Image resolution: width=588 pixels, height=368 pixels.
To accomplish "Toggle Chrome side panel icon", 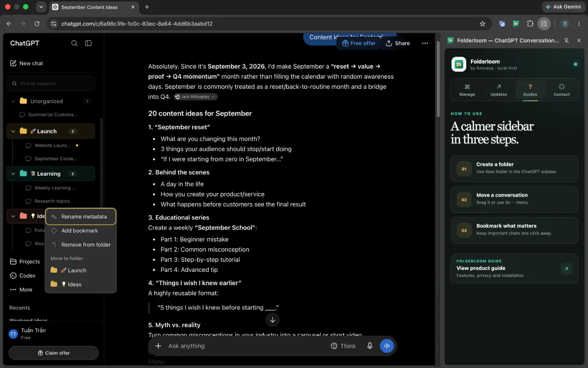I will (544, 23).
